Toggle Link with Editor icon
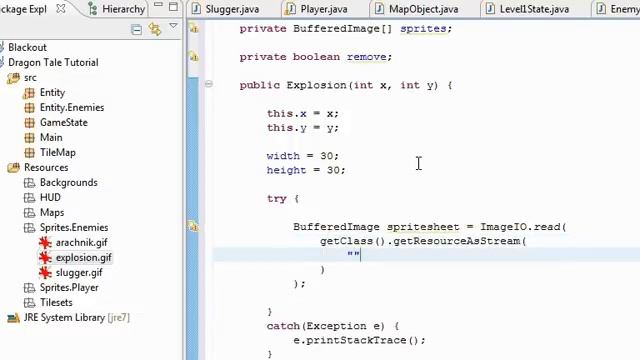 155,29
